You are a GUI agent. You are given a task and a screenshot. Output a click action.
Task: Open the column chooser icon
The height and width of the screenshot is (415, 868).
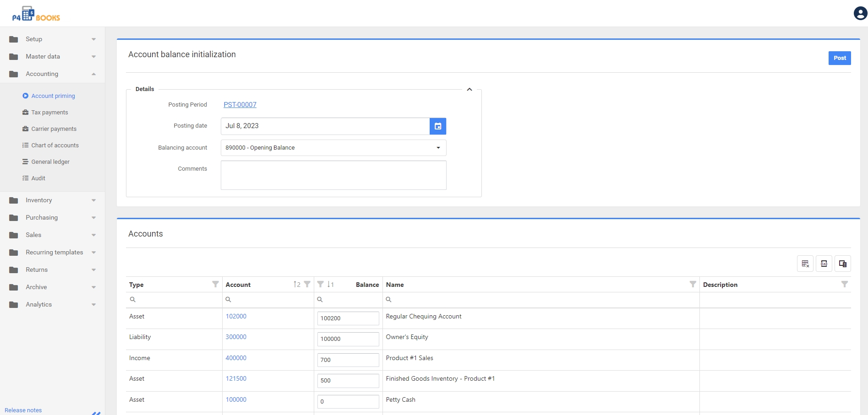(842, 264)
